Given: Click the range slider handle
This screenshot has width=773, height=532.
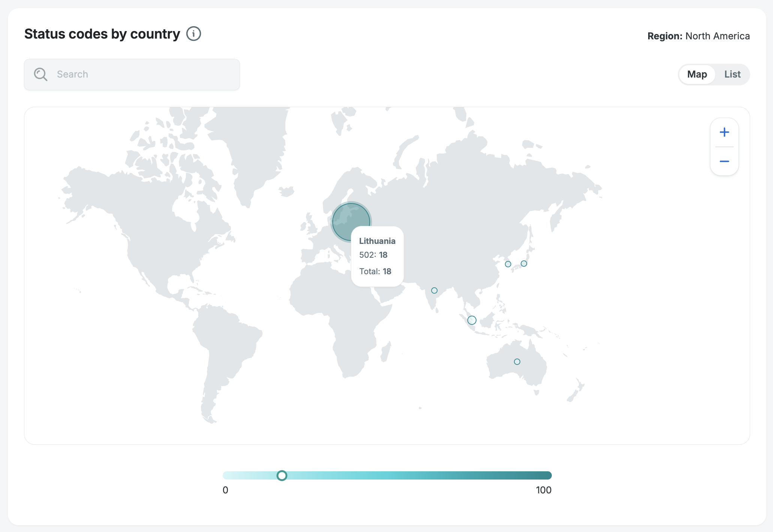Looking at the screenshot, I should click(x=282, y=475).
